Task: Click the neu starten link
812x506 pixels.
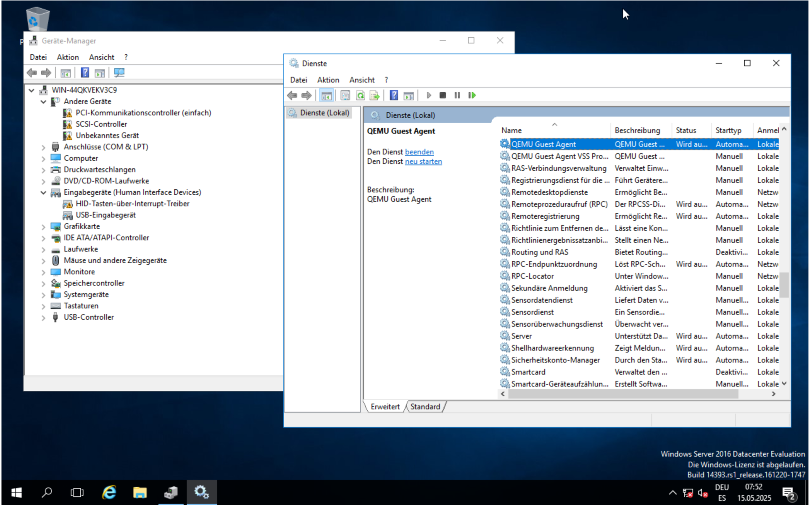Action: 424,162
